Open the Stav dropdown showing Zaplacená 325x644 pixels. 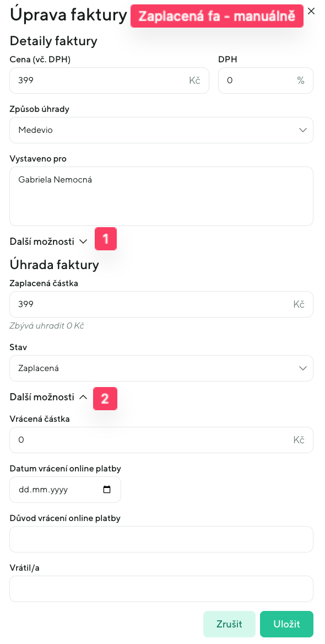(x=161, y=368)
